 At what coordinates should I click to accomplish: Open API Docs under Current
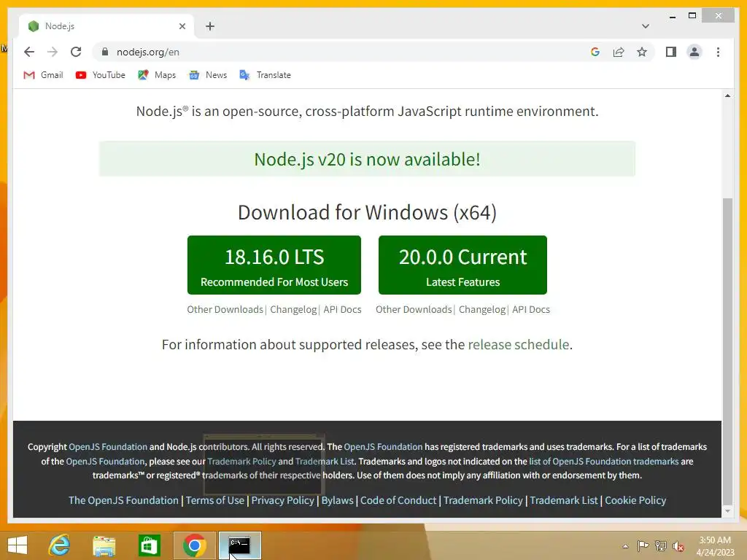[x=531, y=309]
